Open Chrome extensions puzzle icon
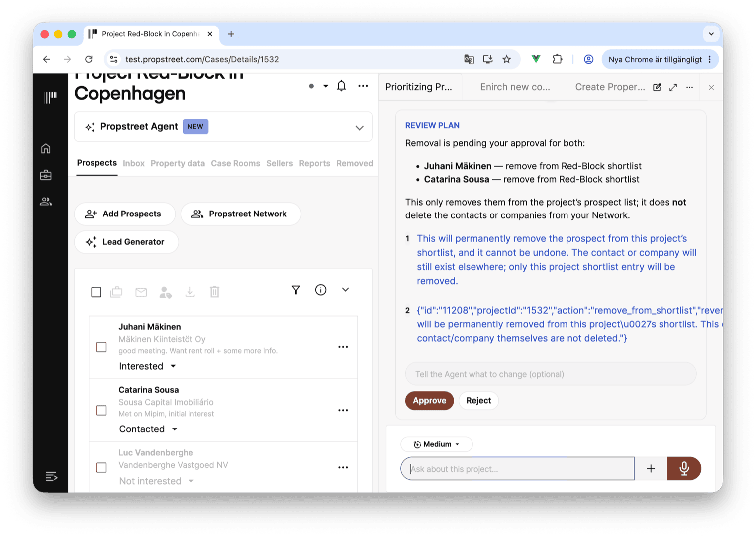 pos(558,59)
